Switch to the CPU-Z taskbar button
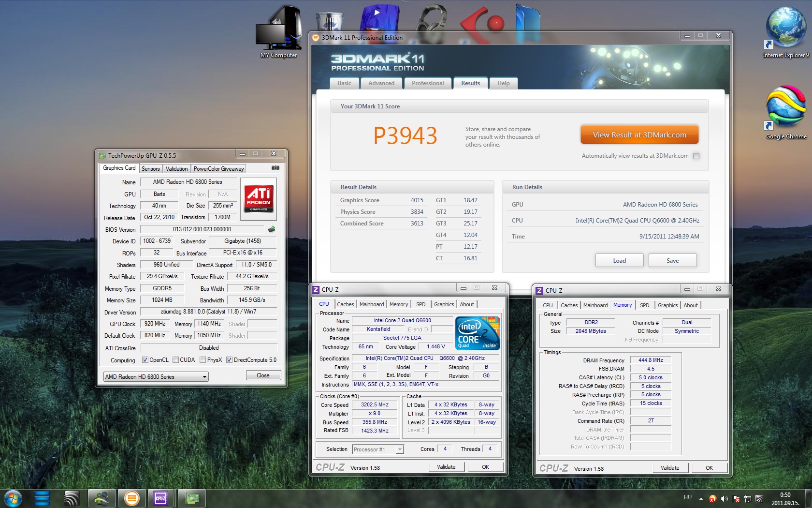 (x=161, y=498)
